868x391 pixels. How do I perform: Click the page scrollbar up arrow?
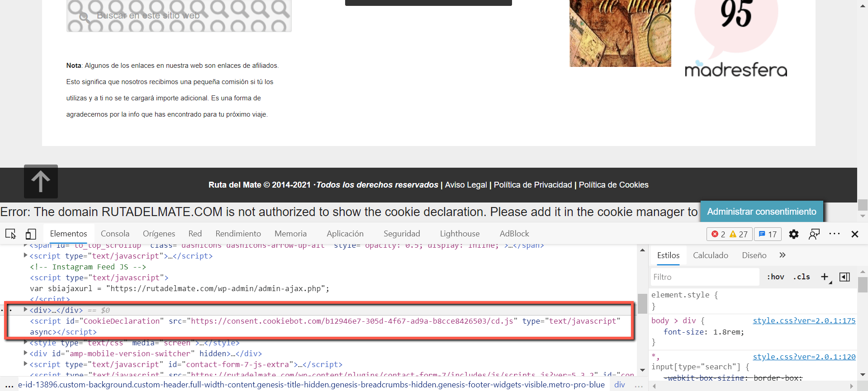click(863, 5)
